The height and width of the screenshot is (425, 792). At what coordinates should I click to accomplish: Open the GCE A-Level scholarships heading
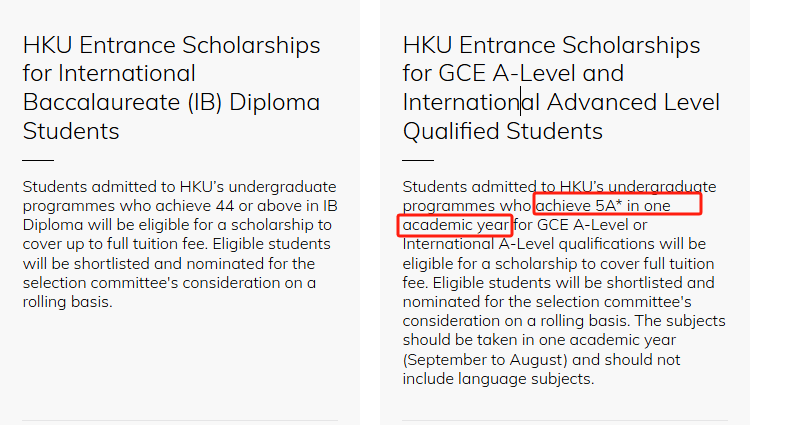click(x=561, y=88)
